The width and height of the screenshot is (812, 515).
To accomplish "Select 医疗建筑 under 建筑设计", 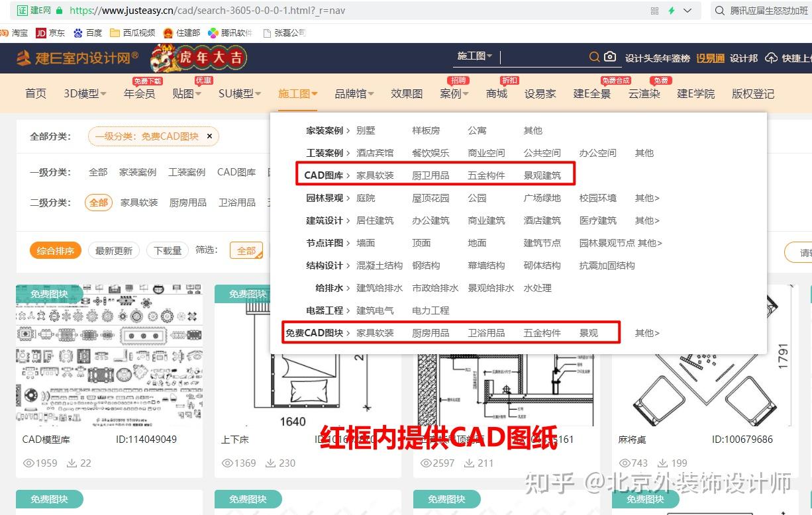I will 597,220.
